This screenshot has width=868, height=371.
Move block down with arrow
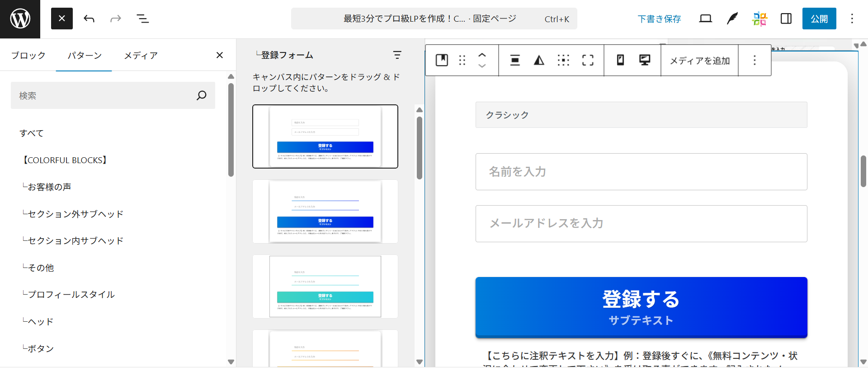pyautogui.click(x=482, y=66)
